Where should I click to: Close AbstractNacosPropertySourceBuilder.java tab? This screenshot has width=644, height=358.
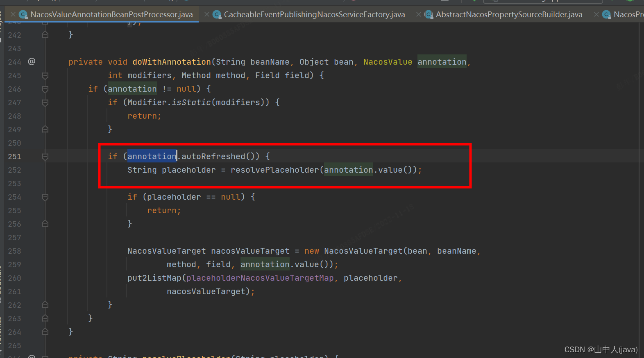pos(419,14)
